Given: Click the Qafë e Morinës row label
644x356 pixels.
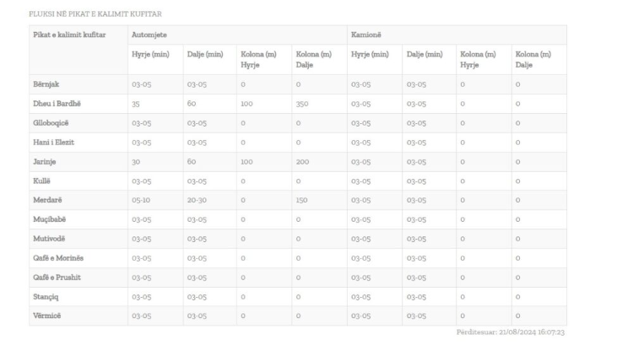Looking at the screenshot, I should (x=58, y=258).
